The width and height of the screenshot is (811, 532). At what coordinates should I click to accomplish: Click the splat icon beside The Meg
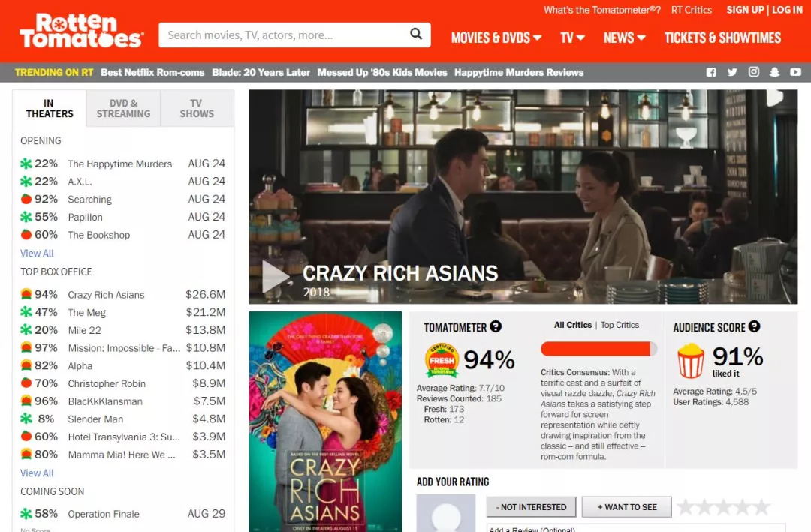coord(26,312)
